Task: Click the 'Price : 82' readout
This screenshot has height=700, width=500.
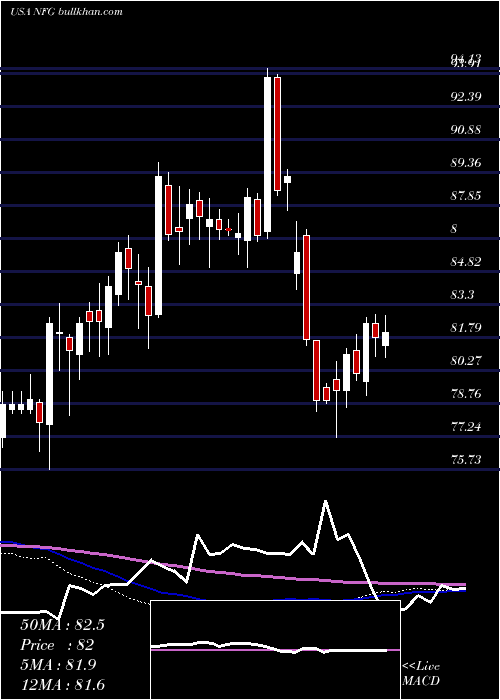Action: point(57,645)
